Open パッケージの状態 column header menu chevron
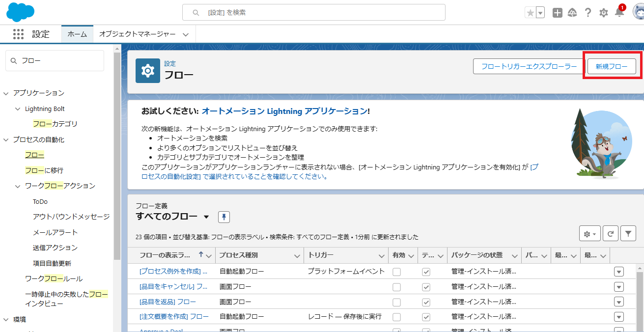This screenshot has height=332, width=644. point(514,256)
